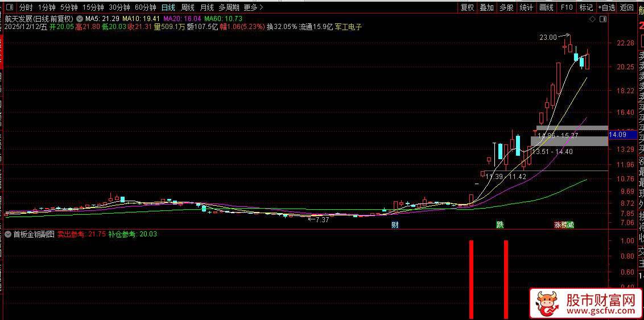Switch to the 分时 chart tab

pos(26,7)
